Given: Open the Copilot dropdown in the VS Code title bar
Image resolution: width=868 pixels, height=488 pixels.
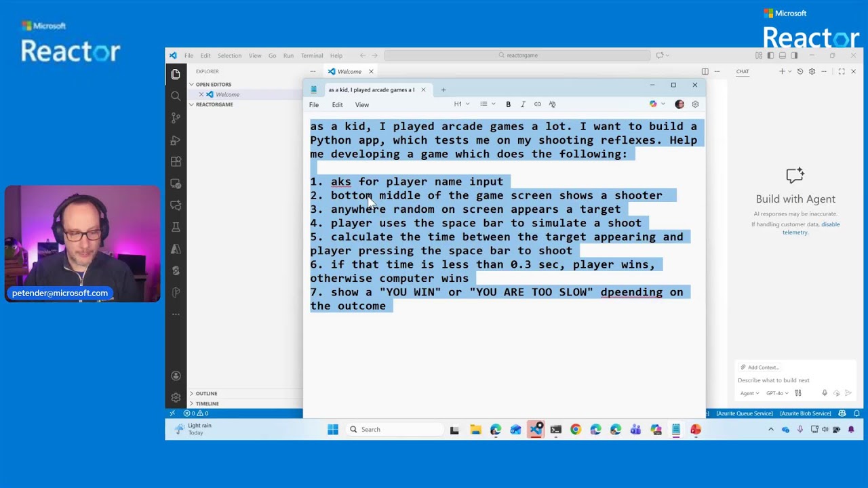Looking at the screenshot, I should (663, 56).
